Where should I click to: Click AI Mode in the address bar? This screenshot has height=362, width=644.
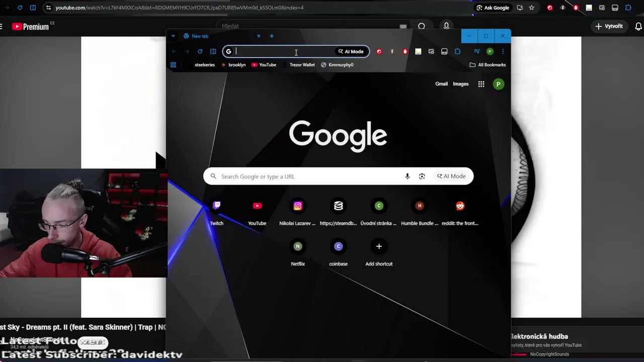(x=351, y=51)
